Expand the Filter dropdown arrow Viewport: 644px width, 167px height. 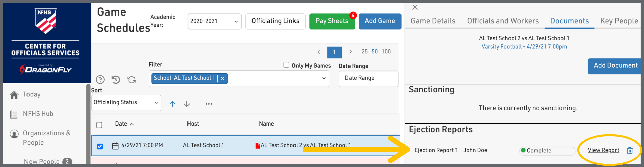coord(324,78)
